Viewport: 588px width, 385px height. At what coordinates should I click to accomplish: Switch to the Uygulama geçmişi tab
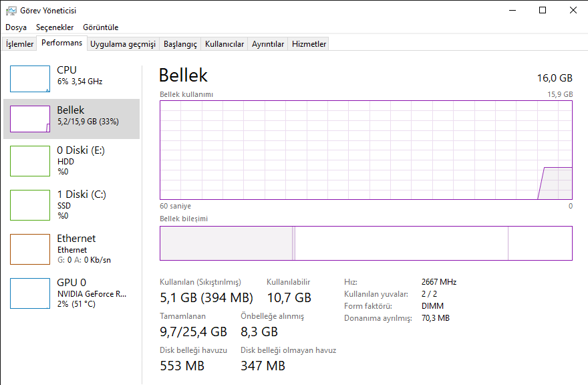click(x=123, y=44)
